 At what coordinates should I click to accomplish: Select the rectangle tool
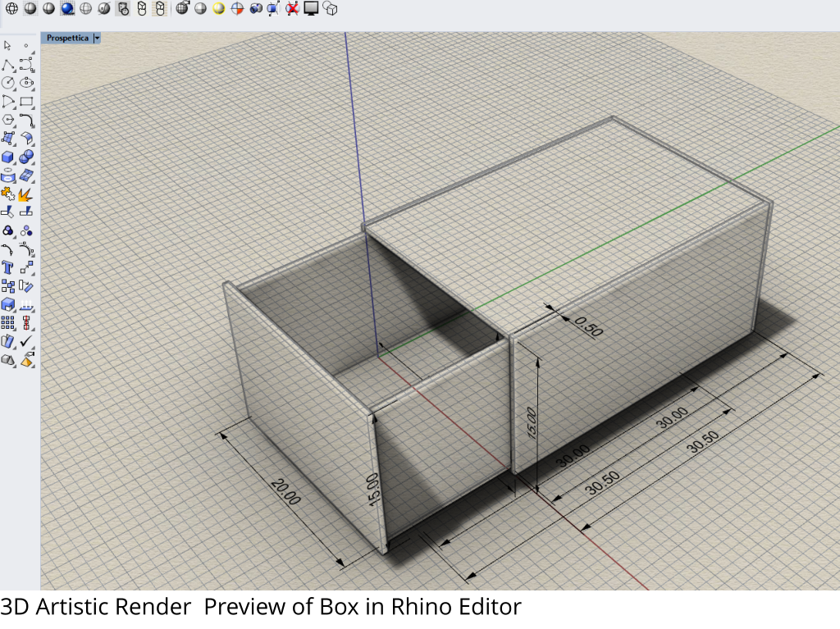coord(27,101)
